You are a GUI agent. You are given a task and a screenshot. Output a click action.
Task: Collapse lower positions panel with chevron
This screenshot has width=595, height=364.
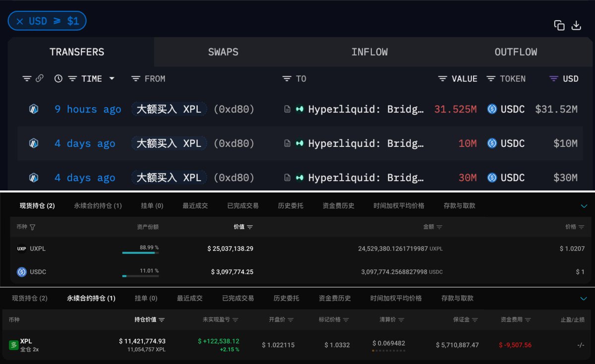click(583, 299)
